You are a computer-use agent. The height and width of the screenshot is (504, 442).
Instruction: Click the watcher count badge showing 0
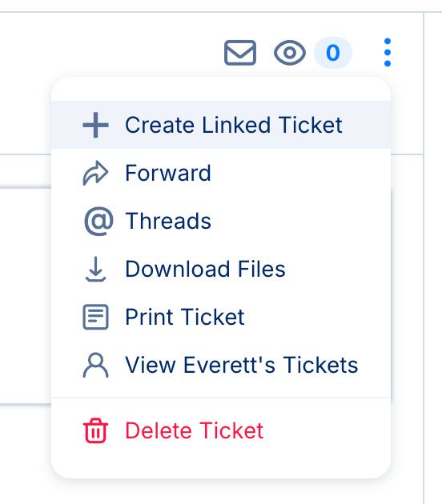333,53
